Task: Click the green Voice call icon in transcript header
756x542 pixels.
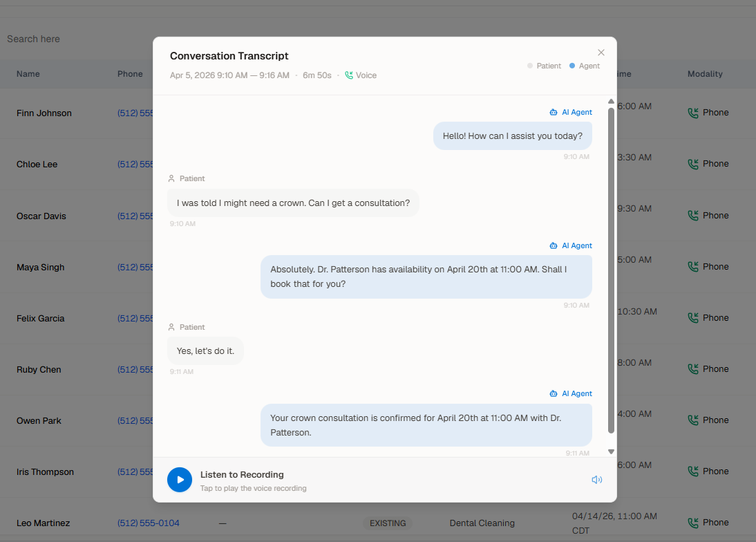Action: pos(348,75)
